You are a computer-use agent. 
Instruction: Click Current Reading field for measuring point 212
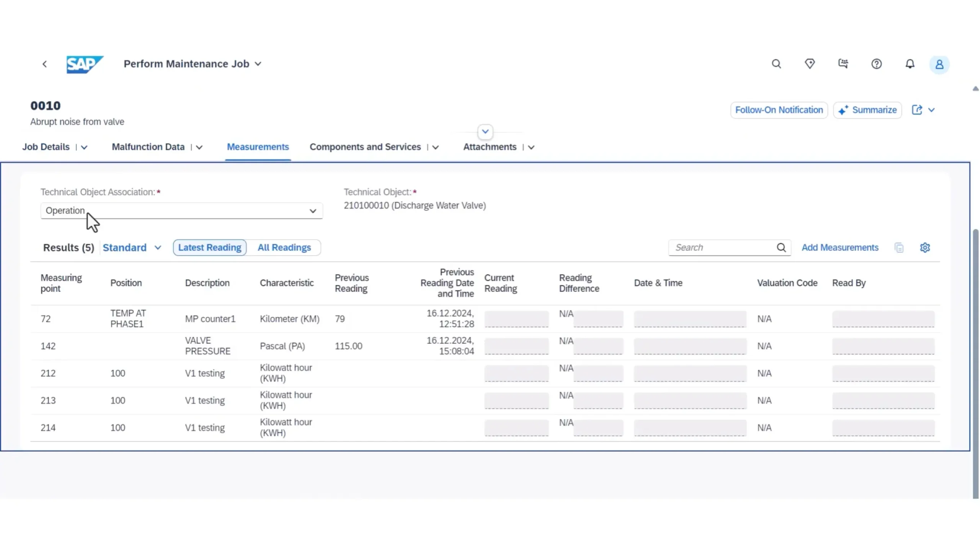[516, 373]
